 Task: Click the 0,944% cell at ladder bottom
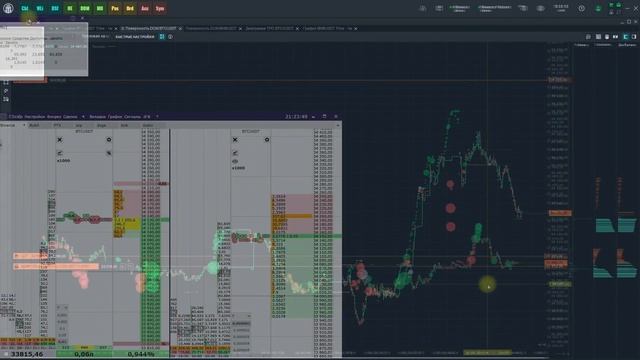pyautogui.click(x=141, y=354)
